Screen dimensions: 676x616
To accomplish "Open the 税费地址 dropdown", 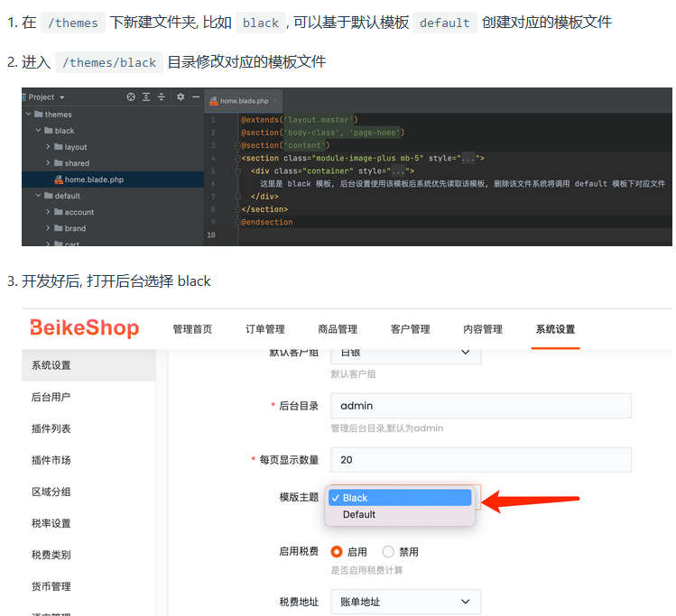I will click(405, 602).
